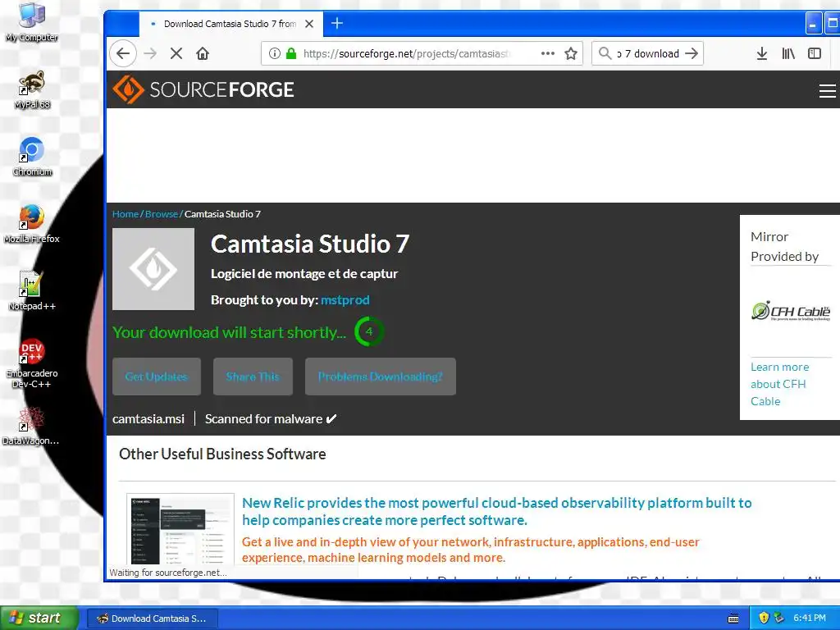Select the DataWagon desktop shortcut
The image size is (840, 630).
30,426
